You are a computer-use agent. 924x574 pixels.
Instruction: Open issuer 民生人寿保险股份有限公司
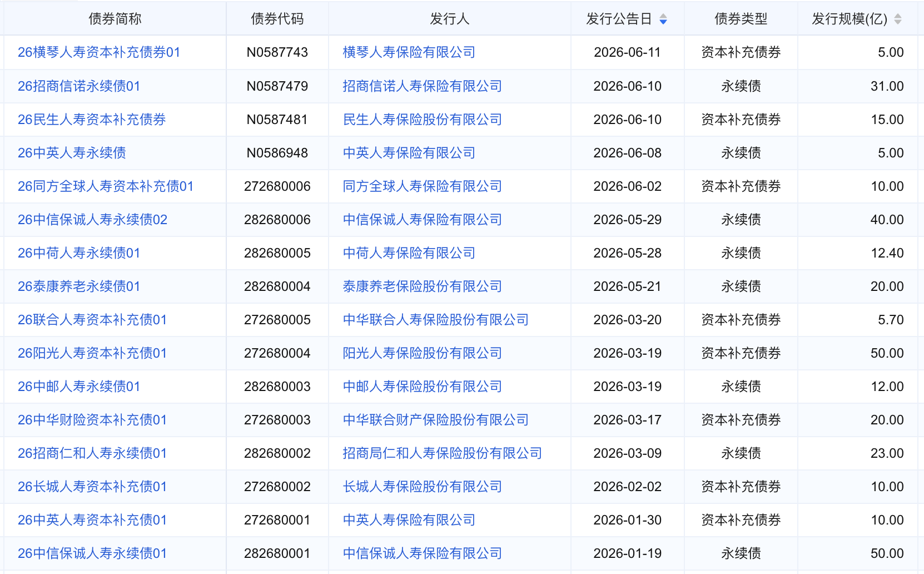tap(423, 120)
